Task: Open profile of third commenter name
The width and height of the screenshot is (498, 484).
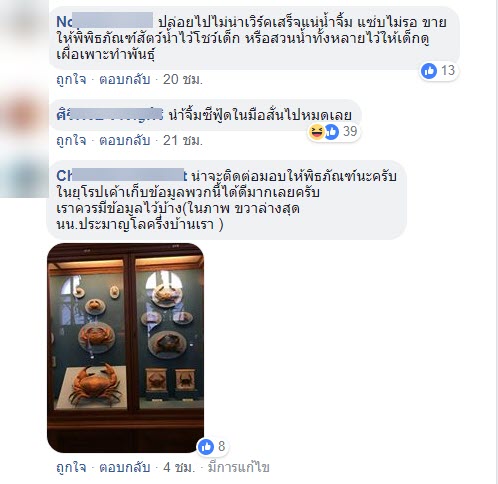Action: coord(122,175)
